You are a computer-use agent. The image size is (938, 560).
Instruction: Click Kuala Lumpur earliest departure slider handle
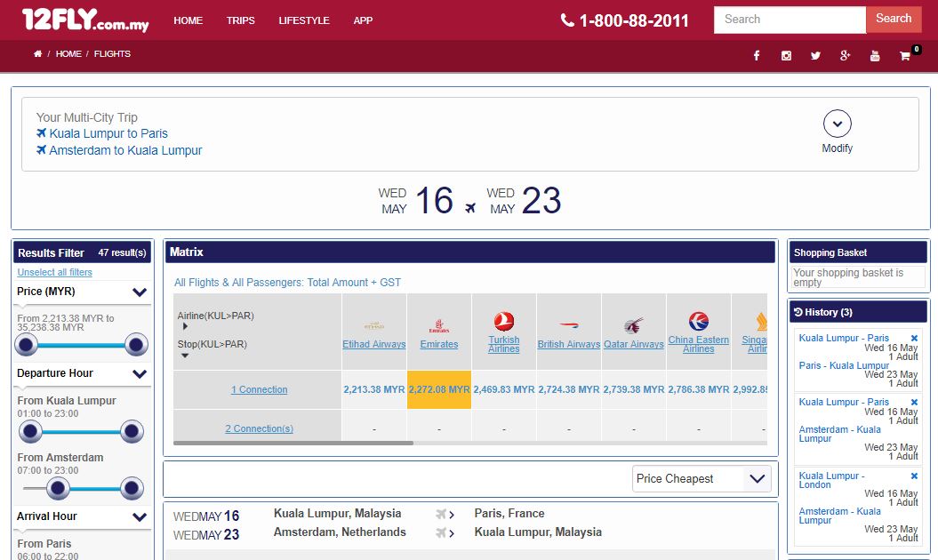(30, 431)
